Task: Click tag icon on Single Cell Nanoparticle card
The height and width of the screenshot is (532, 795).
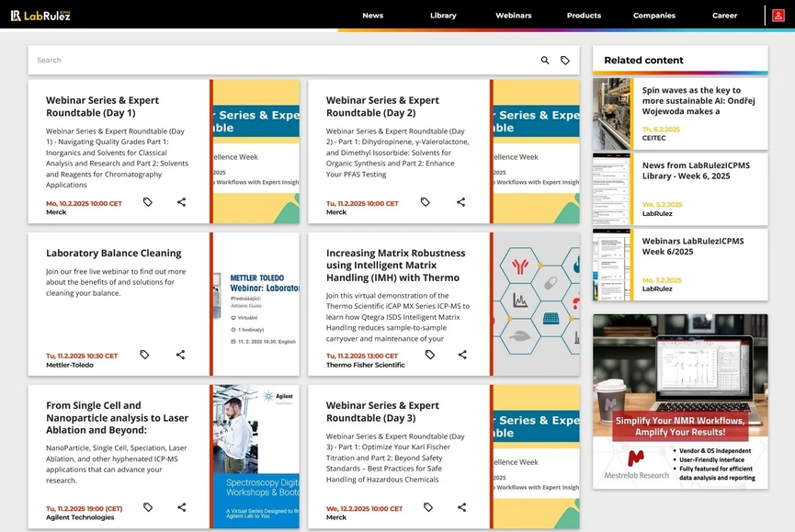Action: [148, 507]
